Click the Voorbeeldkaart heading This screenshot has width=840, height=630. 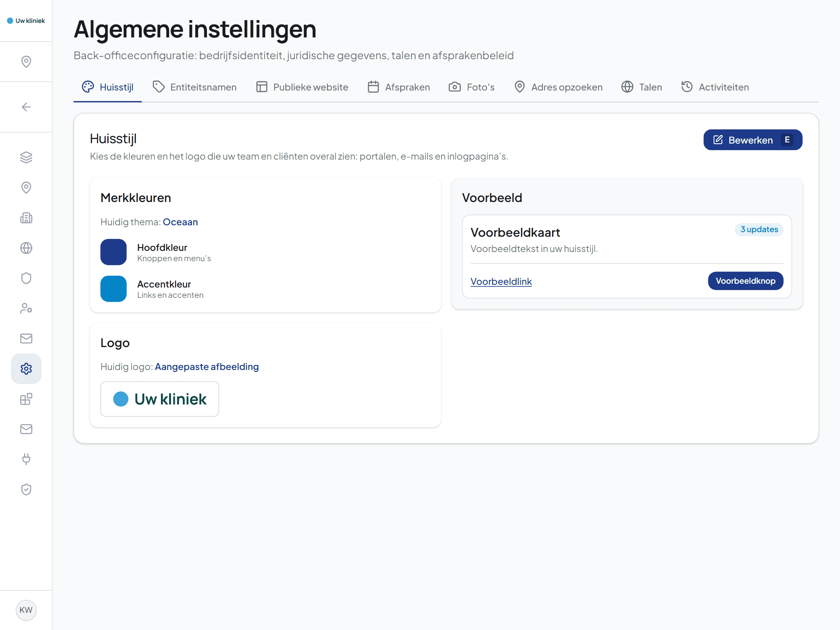click(515, 233)
